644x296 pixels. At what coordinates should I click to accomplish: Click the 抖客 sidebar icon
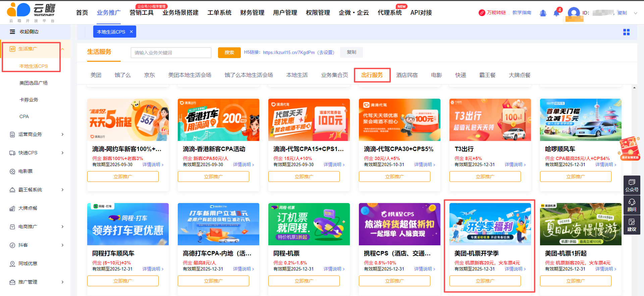coord(12,245)
